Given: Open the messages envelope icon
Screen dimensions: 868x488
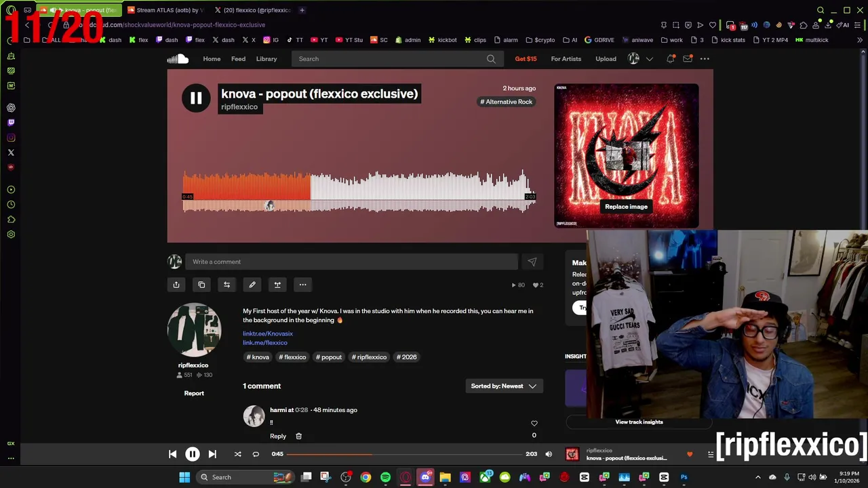Looking at the screenshot, I should (x=688, y=59).
